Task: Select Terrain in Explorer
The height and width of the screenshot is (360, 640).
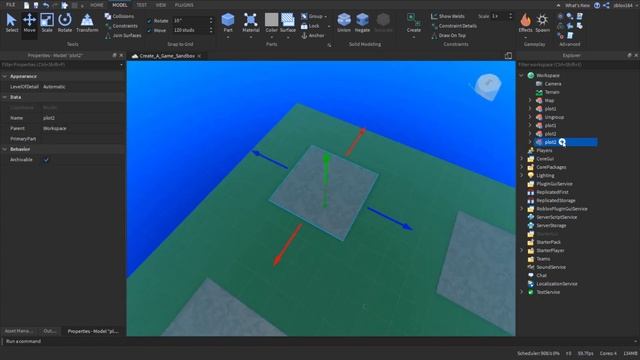Action: [552, 92]
